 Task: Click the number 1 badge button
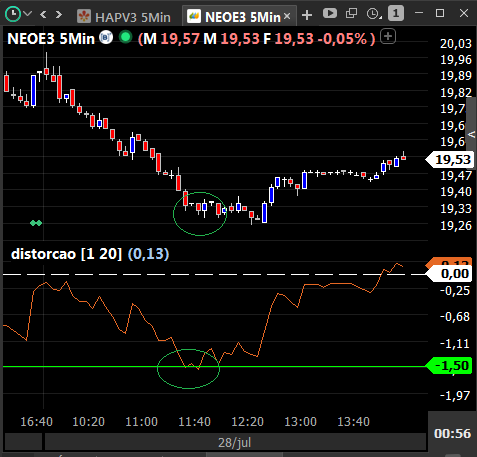point(396,13)
